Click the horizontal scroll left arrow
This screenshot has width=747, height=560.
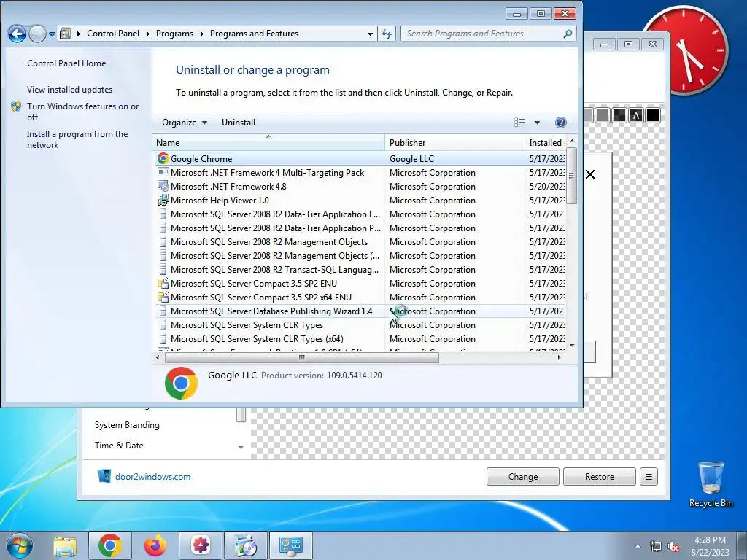(x=158, y=357)
